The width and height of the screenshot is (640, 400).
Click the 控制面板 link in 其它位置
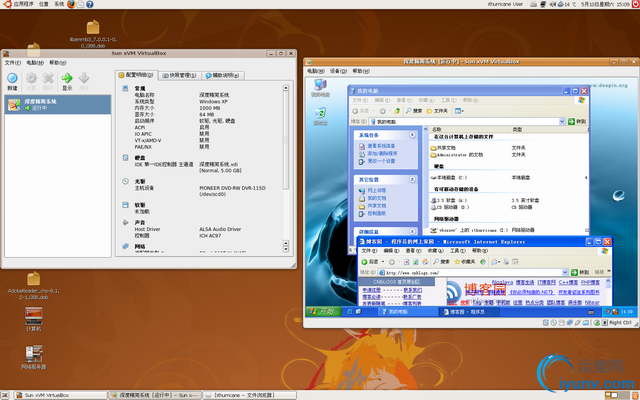(377, 213)
